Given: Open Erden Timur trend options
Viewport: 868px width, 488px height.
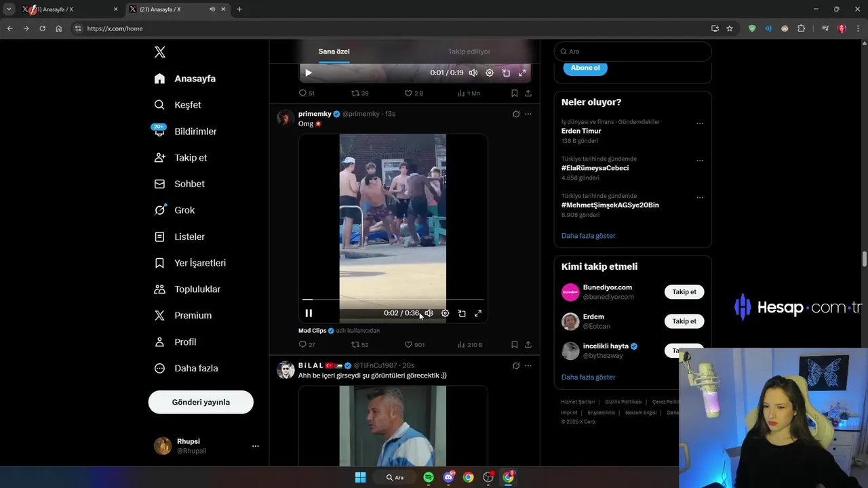Looking at the screenshot, I should 700,123.
